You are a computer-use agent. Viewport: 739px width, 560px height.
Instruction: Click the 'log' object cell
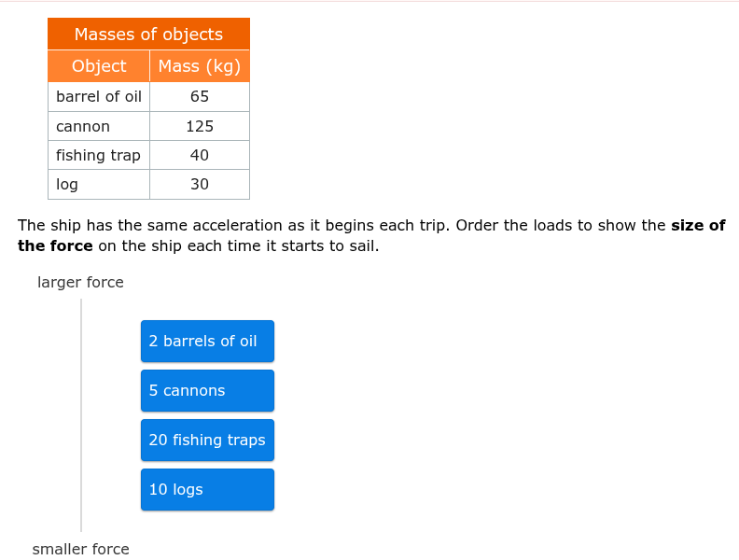[99, 184]
